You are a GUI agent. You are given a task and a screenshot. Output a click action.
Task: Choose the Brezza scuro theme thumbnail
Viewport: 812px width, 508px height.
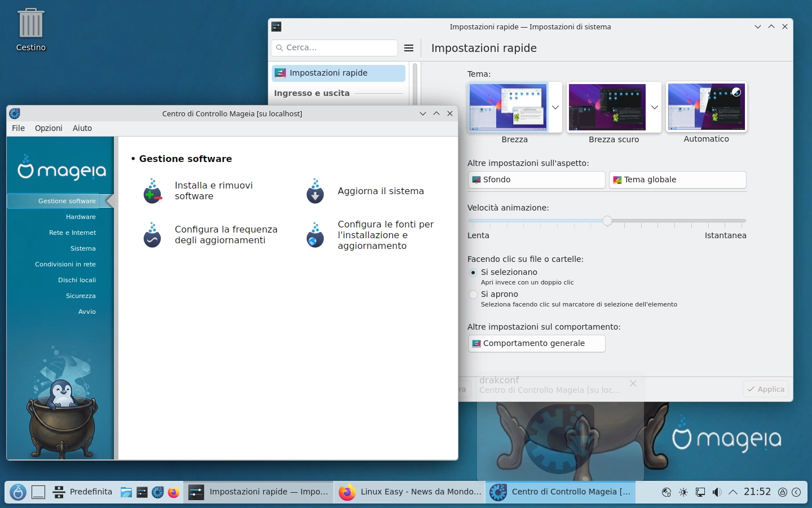[607, 107]
